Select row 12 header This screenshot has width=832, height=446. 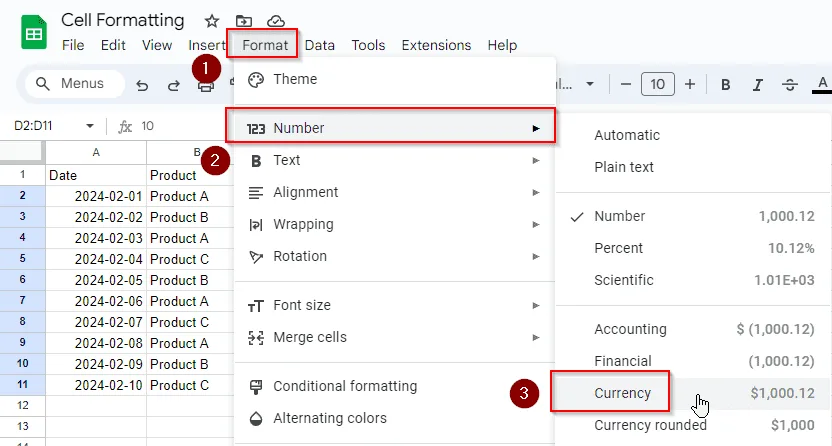[22, 406]
